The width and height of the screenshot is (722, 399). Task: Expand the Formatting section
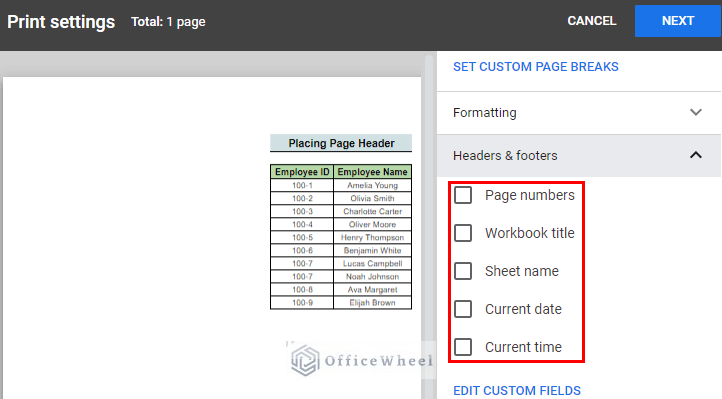579,113
